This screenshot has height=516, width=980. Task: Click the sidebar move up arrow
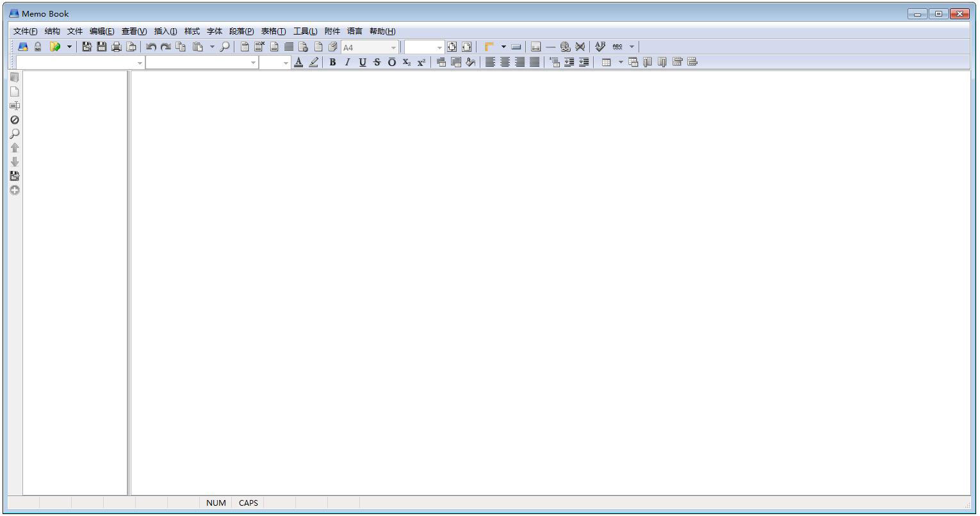[14, 148]
